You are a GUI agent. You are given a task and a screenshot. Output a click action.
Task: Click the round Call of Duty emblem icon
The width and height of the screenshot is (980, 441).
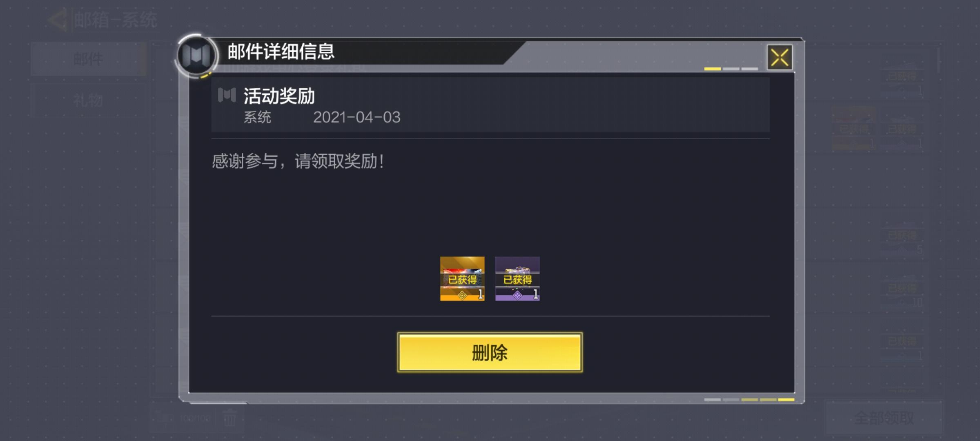click(x=196, y=55)
